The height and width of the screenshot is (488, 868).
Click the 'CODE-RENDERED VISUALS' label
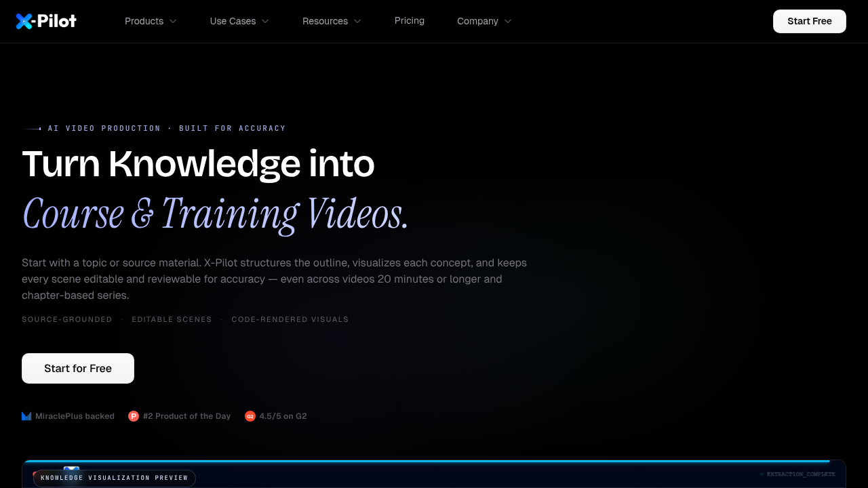point(290,319)
